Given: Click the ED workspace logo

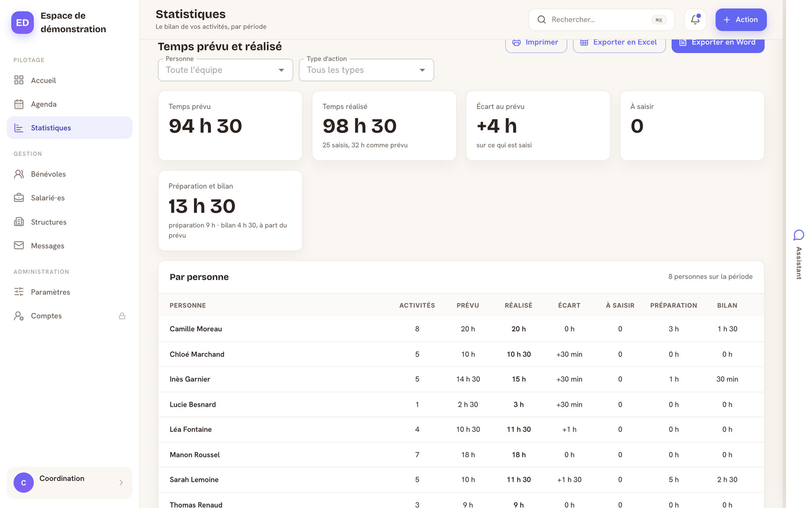Looking at the screenshot, I should click(x=23, y=23).
